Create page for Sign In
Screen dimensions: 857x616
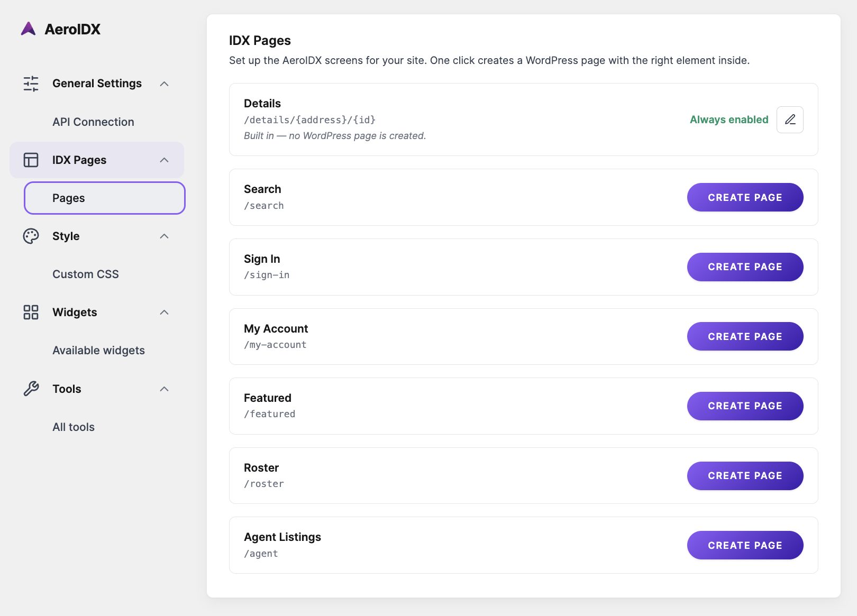[x=745, y=267]
